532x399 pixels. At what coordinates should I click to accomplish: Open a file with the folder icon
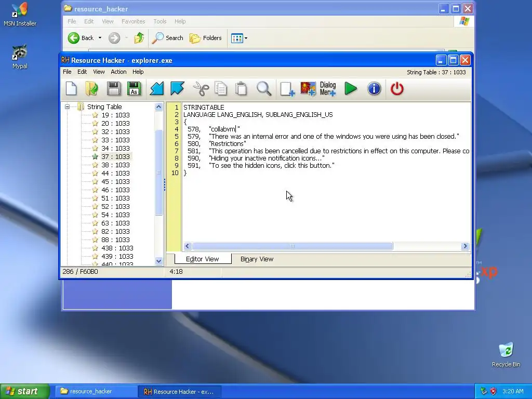91,89
